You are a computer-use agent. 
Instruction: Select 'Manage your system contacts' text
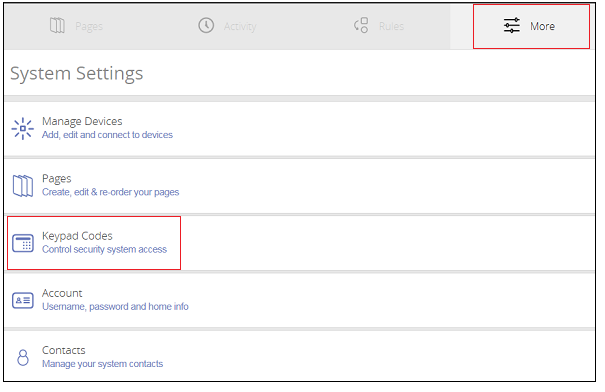102,364
